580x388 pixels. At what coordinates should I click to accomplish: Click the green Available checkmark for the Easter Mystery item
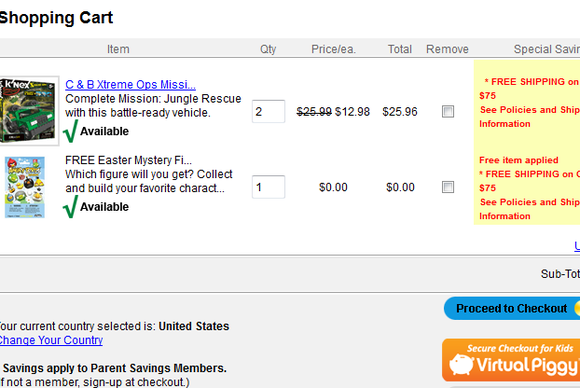[71, 206]
